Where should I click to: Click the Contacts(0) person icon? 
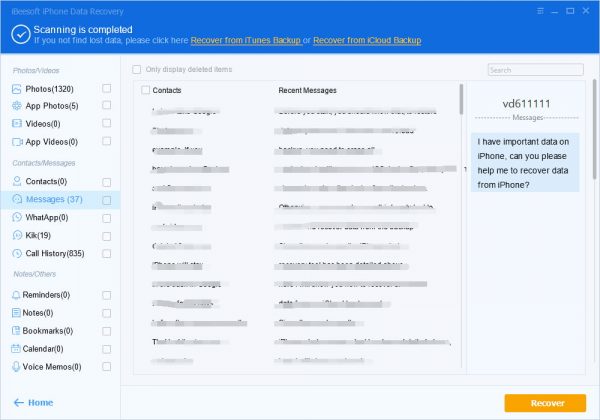[17, 181]
